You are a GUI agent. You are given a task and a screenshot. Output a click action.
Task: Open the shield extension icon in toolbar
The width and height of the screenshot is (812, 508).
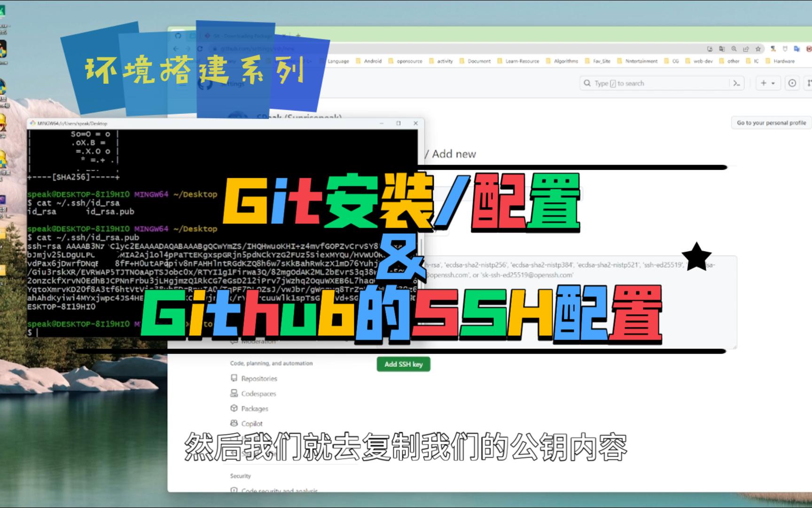(785, 49)
